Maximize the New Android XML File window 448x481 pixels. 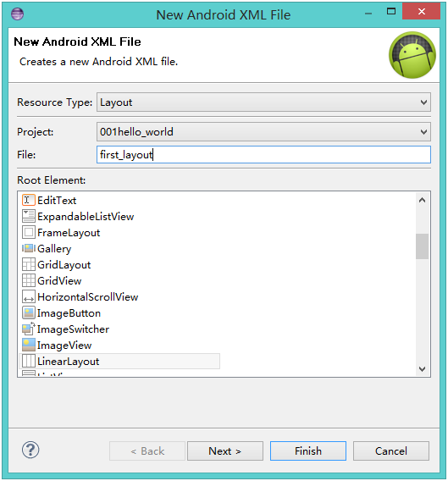(x=391, y=12)
